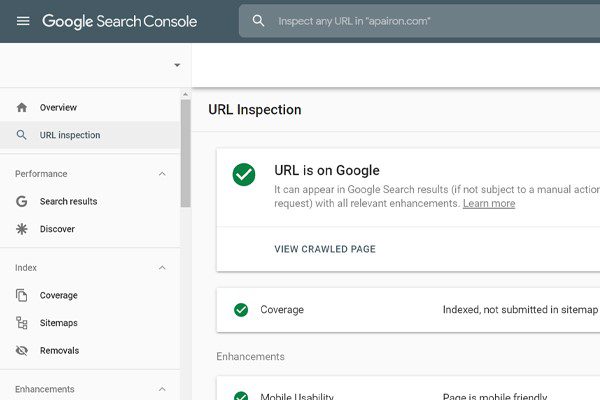The width and height of the screenshot is (600, 400).
Task: Click the Overview home icon
Action: (22, 108)
